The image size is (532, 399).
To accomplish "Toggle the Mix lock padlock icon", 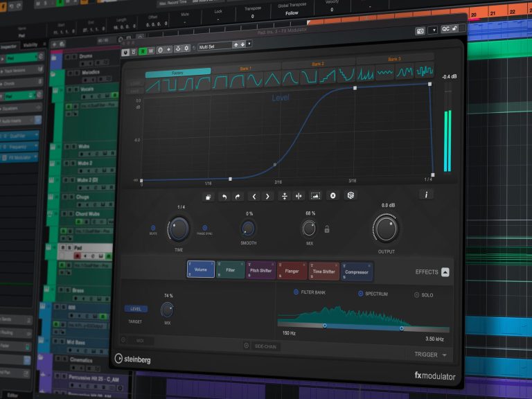I will pyautogui.click(x=327, y=229).
